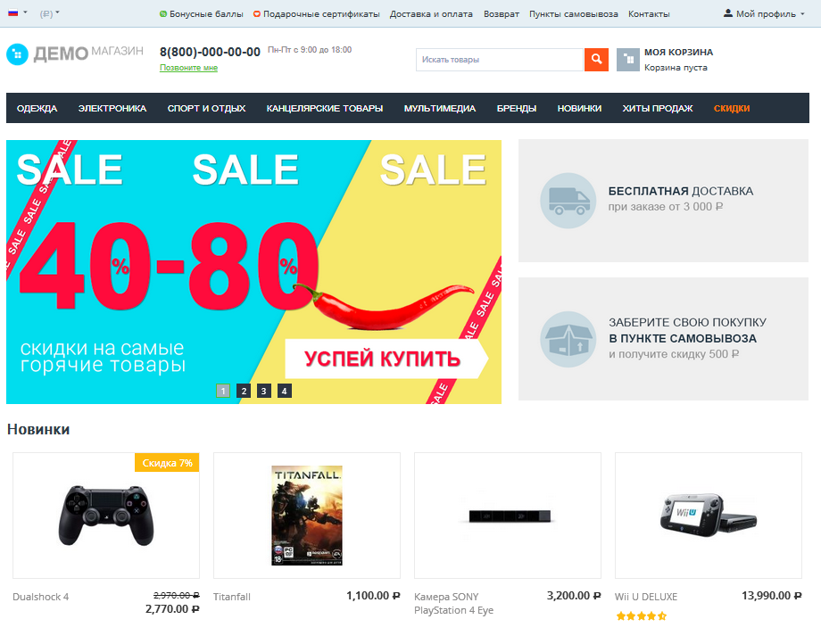Switch banner to slide 2
This screenshot has height=644, width=821.
(244, 391)
